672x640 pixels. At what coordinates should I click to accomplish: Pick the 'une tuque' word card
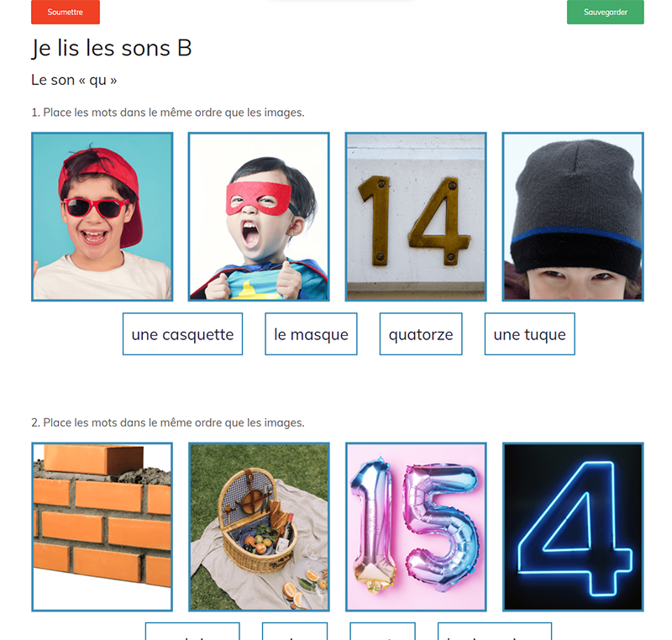pos(530,334)
